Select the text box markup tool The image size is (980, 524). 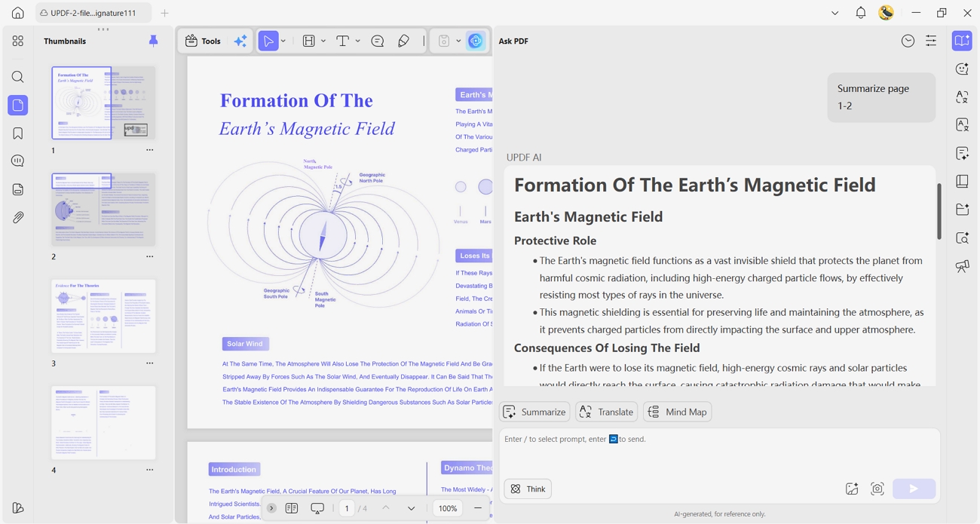(309, 41)
